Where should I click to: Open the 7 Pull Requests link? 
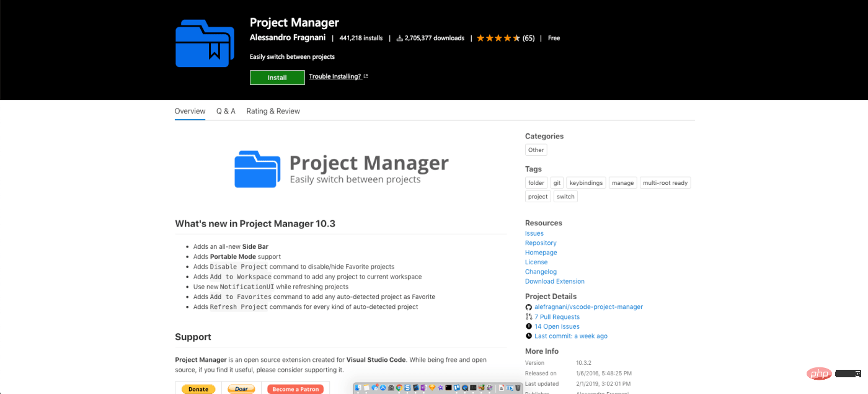[x=557, y=317]
